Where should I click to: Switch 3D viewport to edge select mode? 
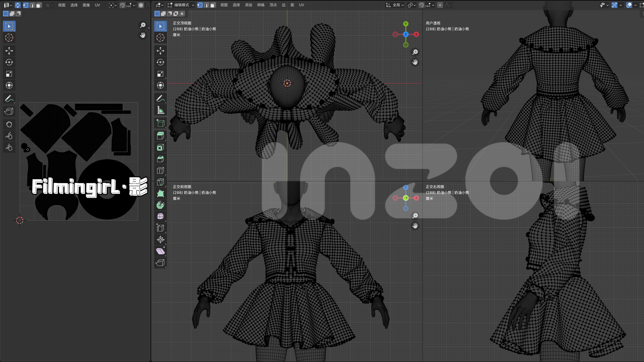[206, 5]
